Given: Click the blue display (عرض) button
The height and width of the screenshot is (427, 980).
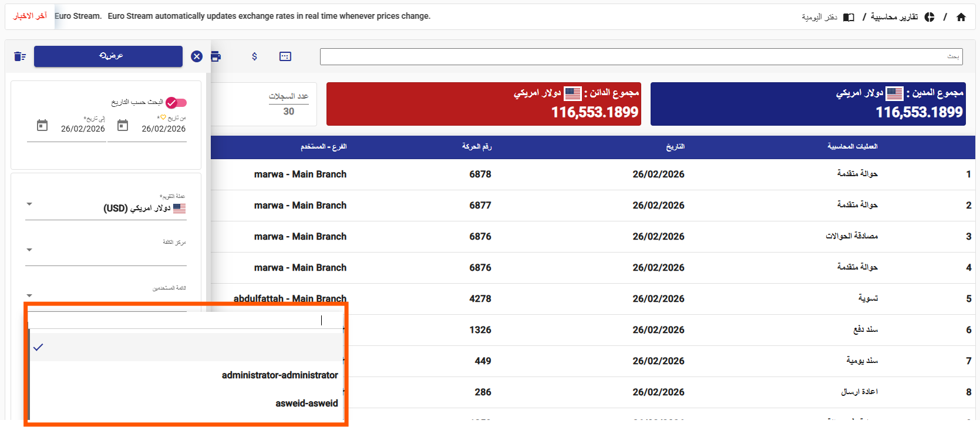Looking at the screenshot, I should (x=108, y=56).
